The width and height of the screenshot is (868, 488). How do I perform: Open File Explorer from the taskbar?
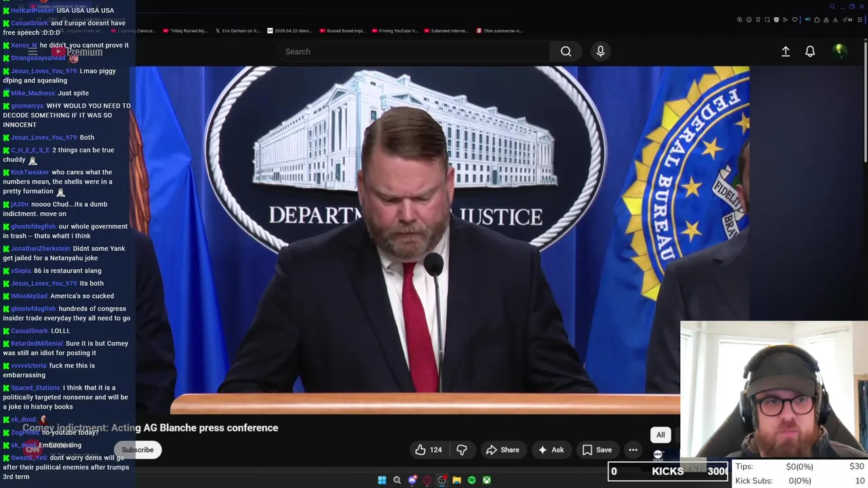click(x=456, y=480)
